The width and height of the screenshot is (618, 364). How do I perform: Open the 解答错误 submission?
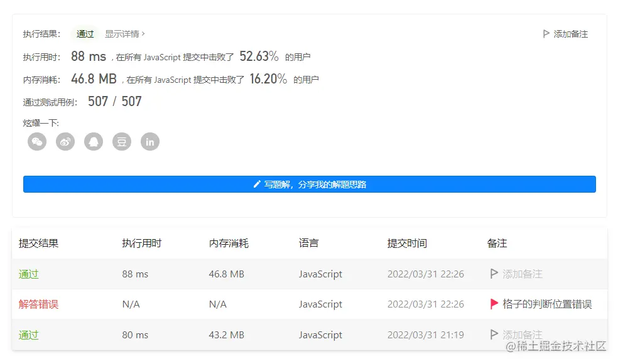[x=38, y=304]
